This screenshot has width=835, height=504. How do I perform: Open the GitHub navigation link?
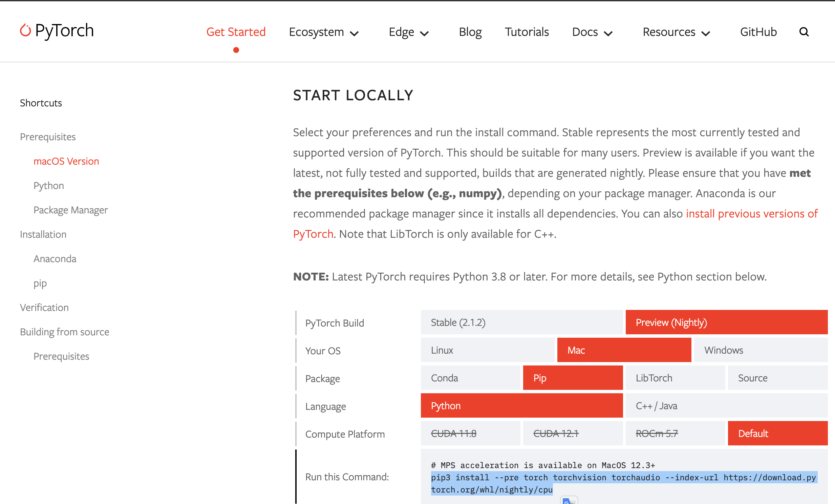[x=758, y=32]
